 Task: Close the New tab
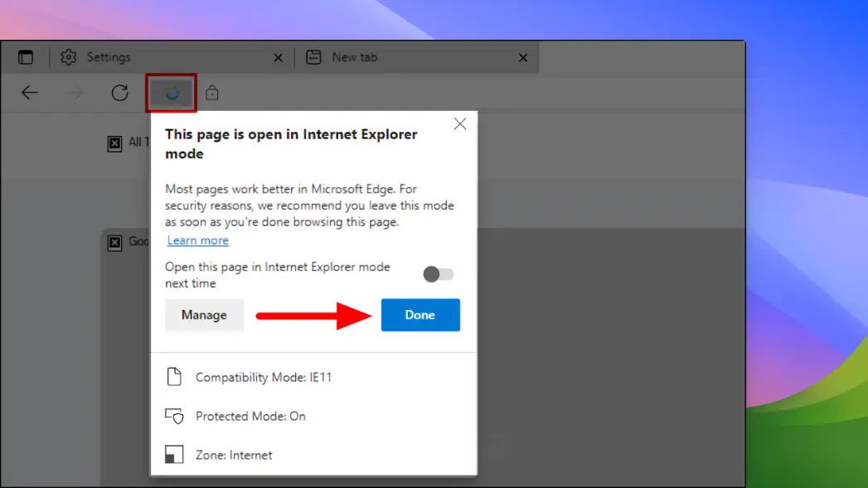pyautogui.click(x=522, y=58)
